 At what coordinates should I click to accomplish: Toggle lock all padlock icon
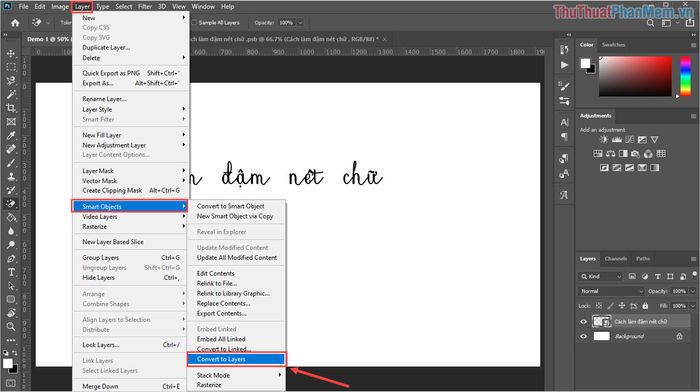pos(645,306)
